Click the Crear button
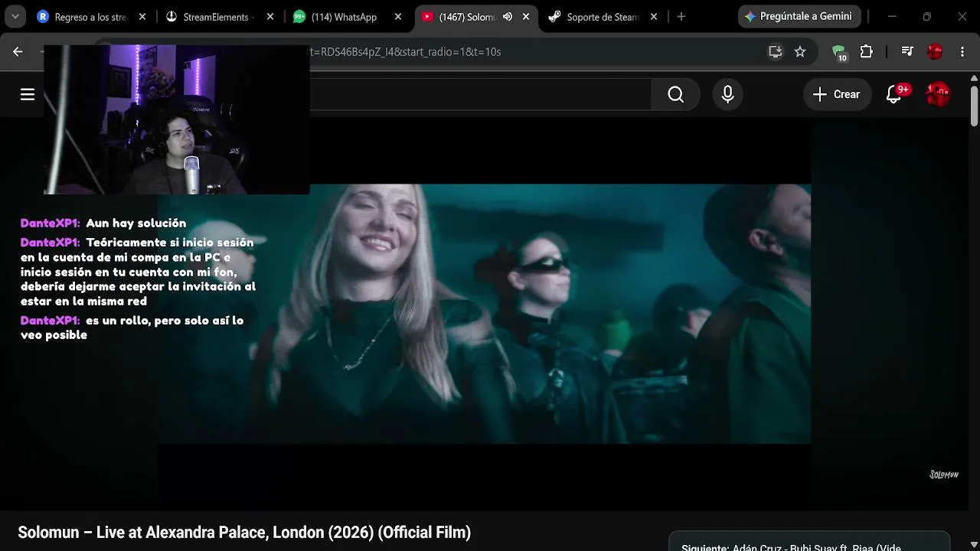The width and height of the screenshot is (980, 551). 837,94
